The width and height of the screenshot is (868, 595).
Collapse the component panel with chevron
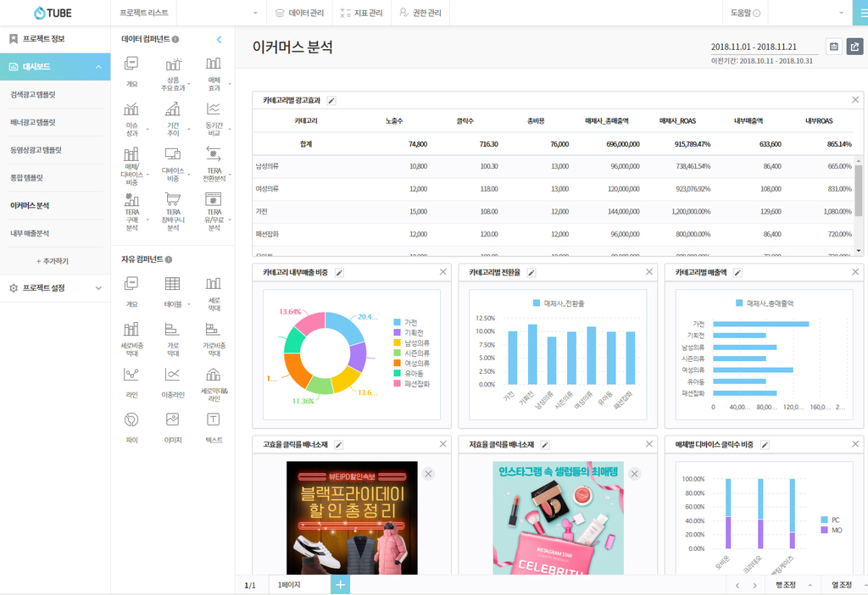pos(219,39)
